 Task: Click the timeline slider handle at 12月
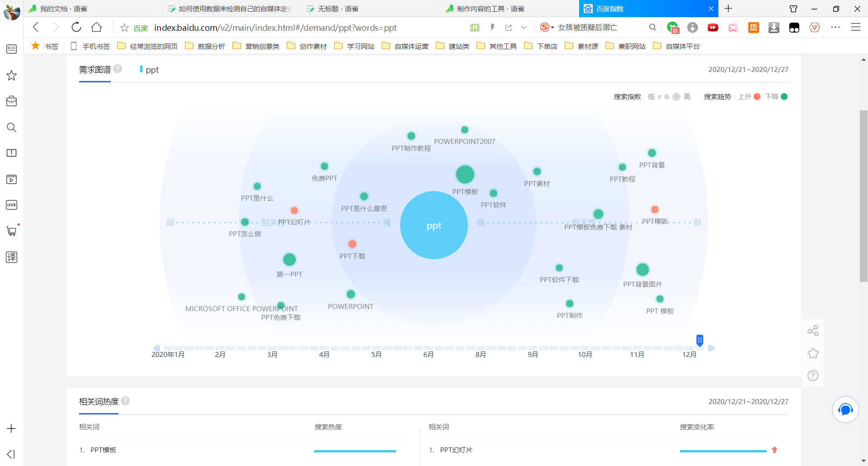click(699, 340)
